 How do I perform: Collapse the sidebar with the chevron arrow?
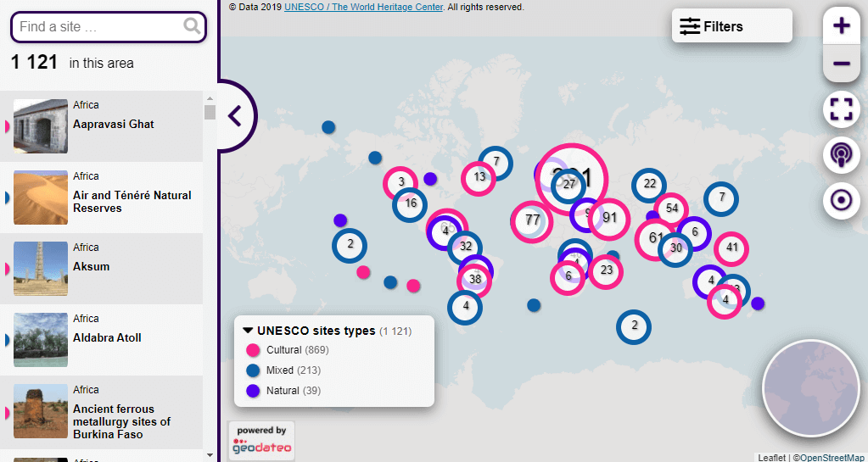235,116
